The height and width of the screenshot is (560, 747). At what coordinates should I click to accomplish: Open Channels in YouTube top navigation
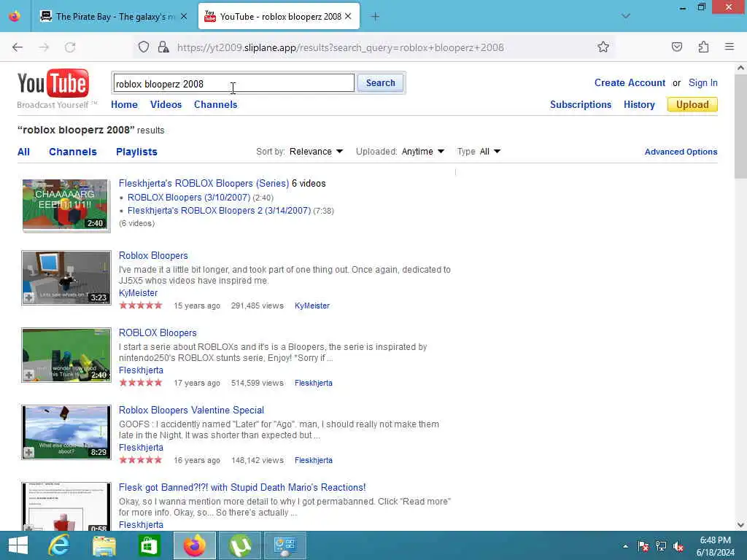pyautogui.click(x=215, y=105)
